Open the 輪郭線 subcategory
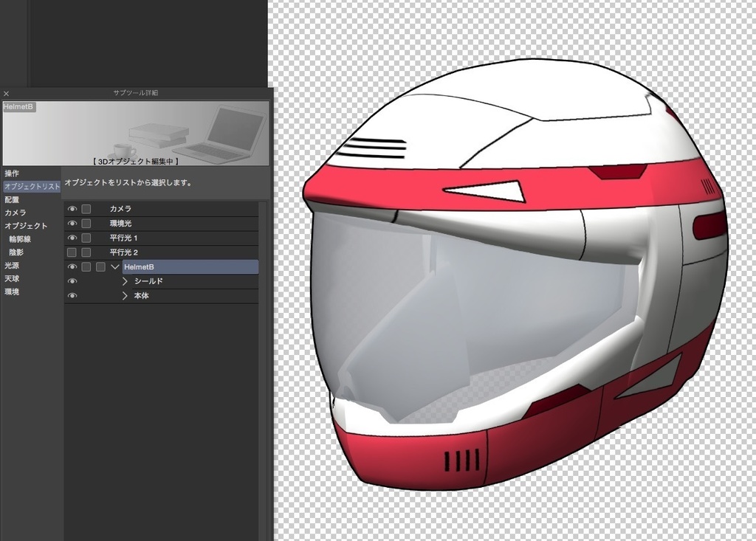Image resolution: width=756 pixels, height=541 pixels. (20, 238)
